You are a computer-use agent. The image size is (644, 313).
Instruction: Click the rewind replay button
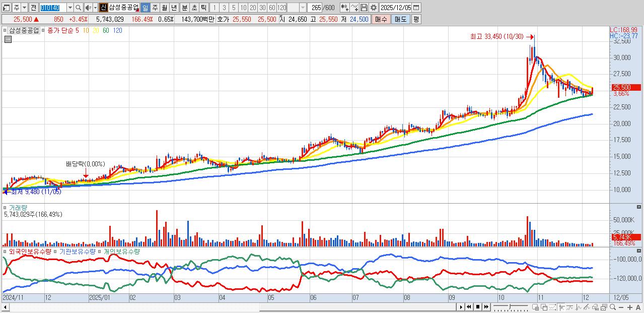[x=469, y=307]
